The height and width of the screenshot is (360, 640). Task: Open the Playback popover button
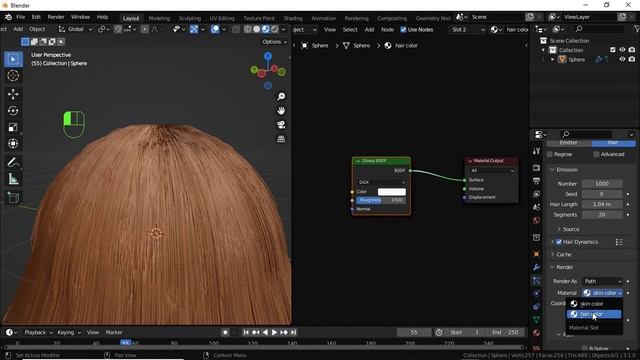[x=38, y=332]
